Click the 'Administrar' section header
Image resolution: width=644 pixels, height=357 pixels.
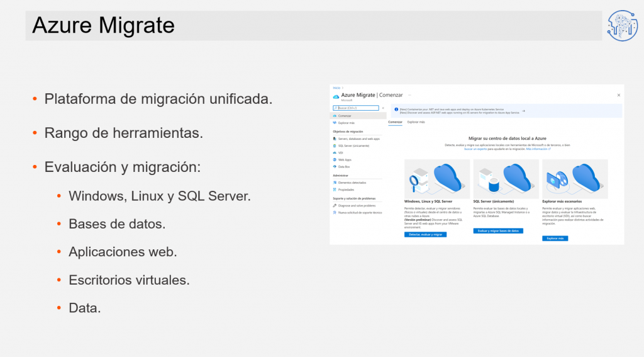340,176
